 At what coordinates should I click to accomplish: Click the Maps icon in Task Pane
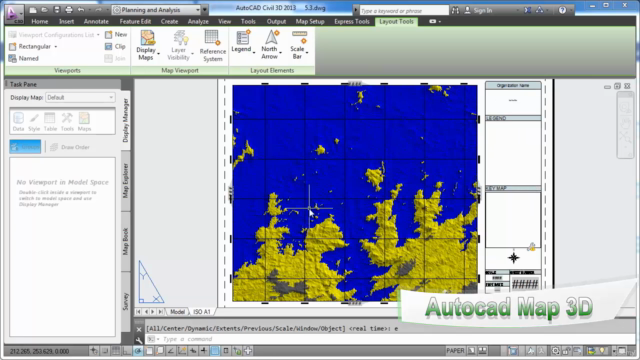point(84,122)
